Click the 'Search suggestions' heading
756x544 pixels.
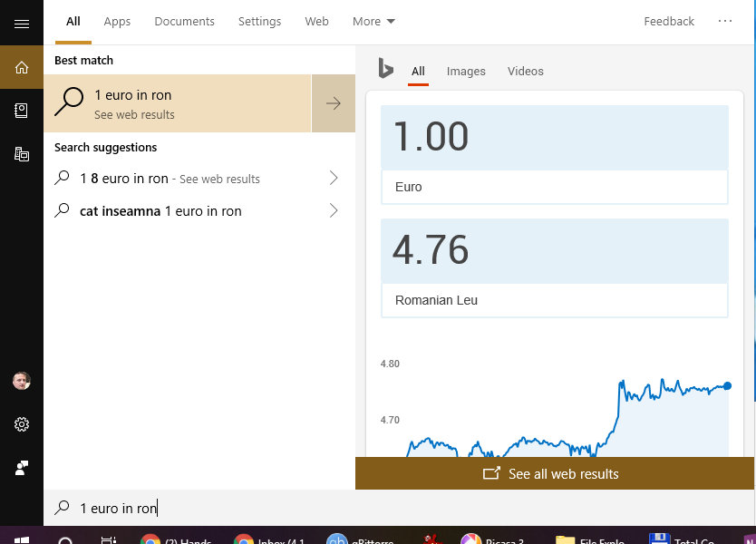pos(105,147)
